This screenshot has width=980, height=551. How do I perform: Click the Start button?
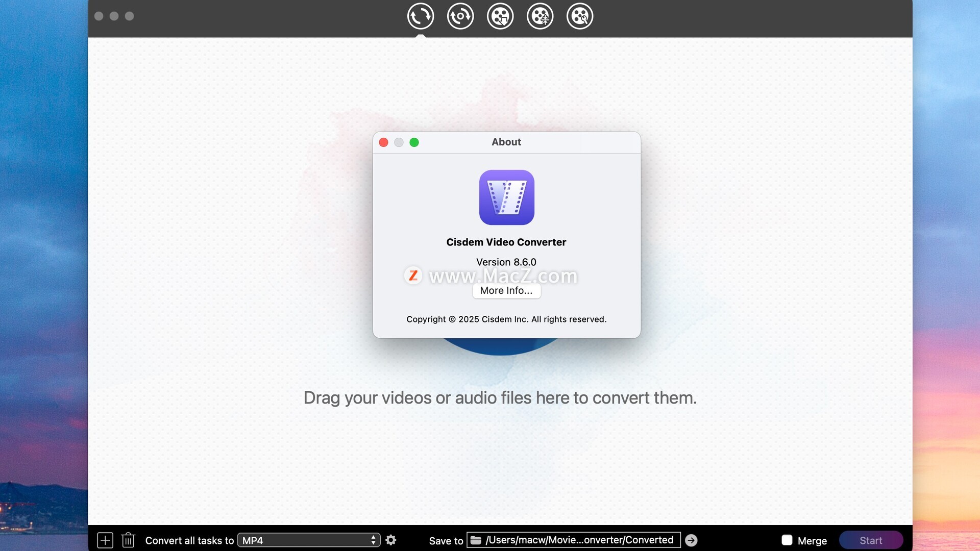pos(871,540)
